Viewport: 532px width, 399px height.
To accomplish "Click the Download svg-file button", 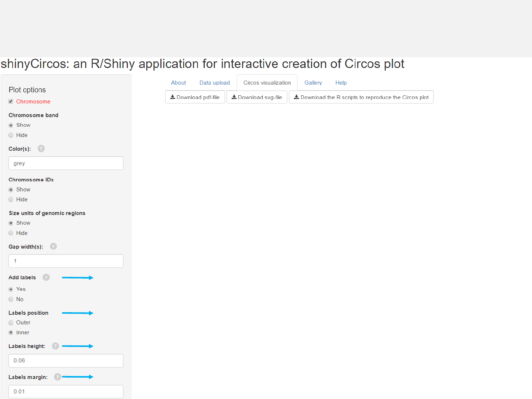I will click(x=257, y=97).
